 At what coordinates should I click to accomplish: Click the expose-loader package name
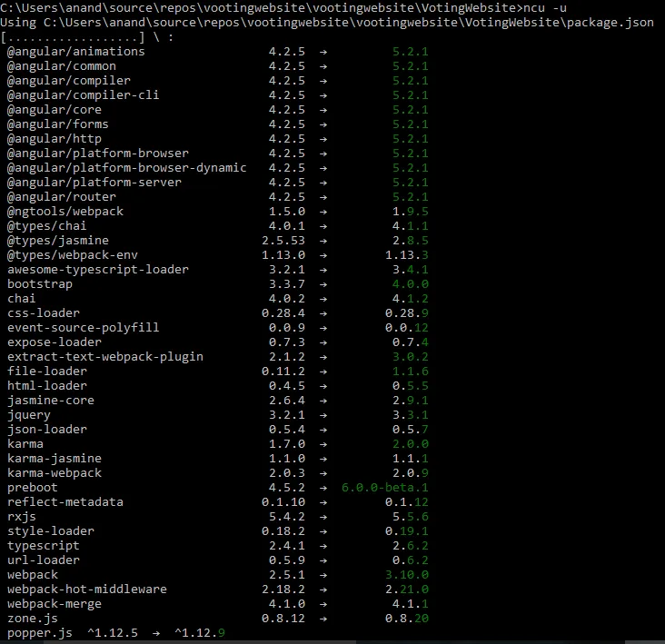pyautogui.click(x=55, y=342)
